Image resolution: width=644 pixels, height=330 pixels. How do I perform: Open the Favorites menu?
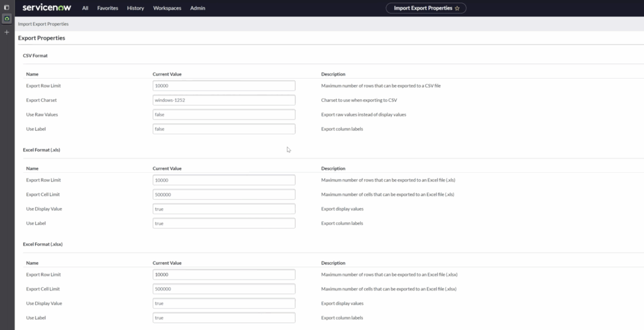[108, 8]
